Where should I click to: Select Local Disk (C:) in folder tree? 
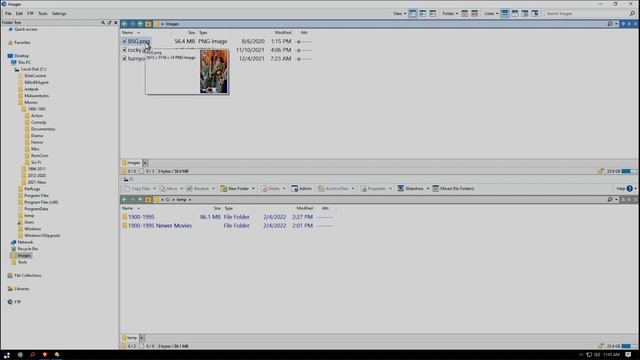33,69
